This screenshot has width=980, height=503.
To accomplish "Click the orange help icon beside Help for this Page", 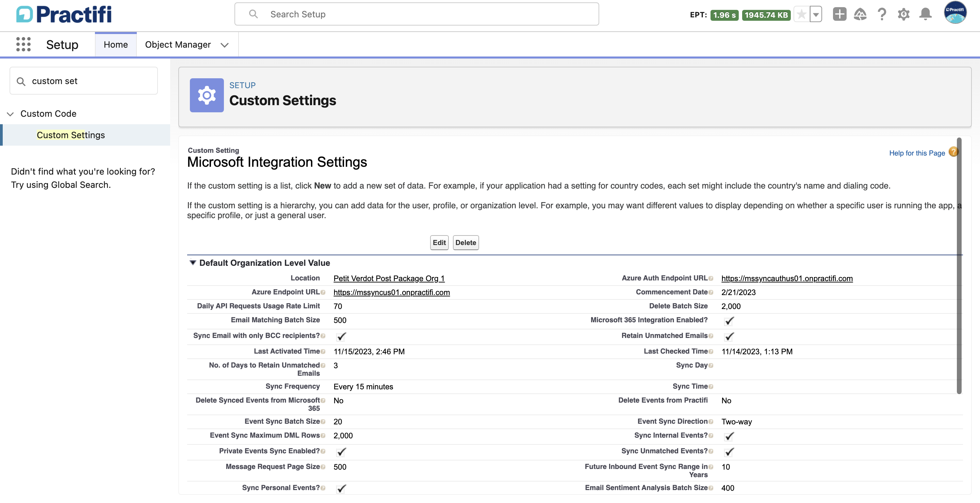I will (953, 152).
